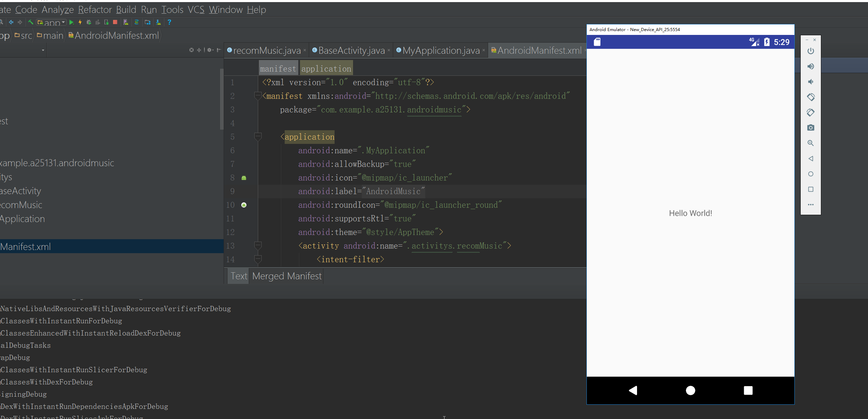The image size is (868, 419).
Task: Switch to the Merged Manifest tab
Action: (286, 276)
